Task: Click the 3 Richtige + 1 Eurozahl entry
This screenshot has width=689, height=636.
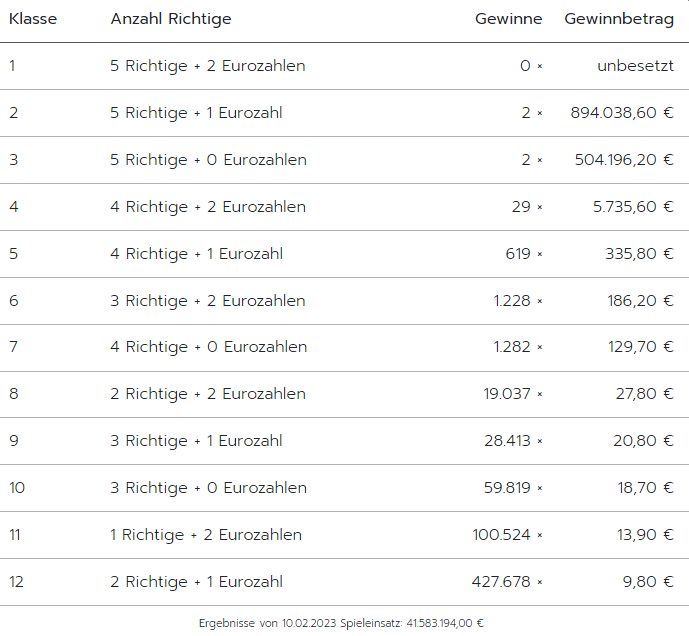Action: (x=196, y=441)
